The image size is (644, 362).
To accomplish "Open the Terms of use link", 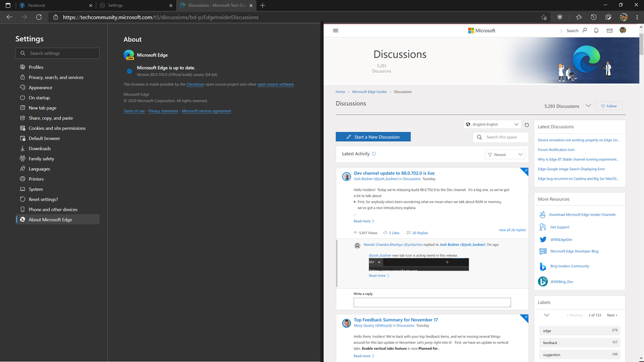I will click(134, 111).
